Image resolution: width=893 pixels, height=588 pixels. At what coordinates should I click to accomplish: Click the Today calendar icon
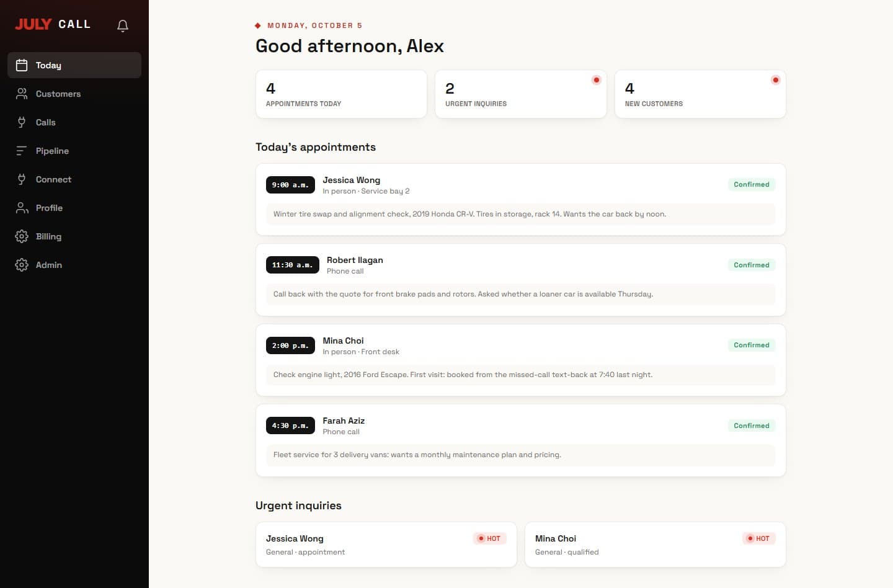click(x=22, y=65)
